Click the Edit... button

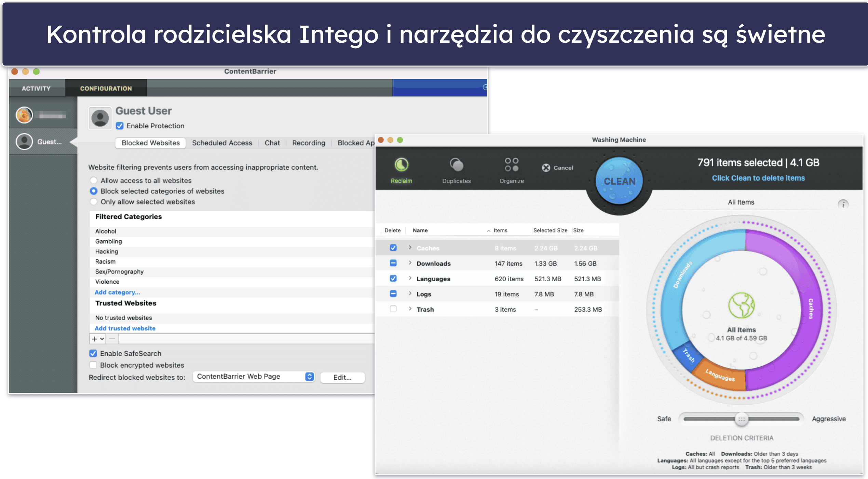342,377
